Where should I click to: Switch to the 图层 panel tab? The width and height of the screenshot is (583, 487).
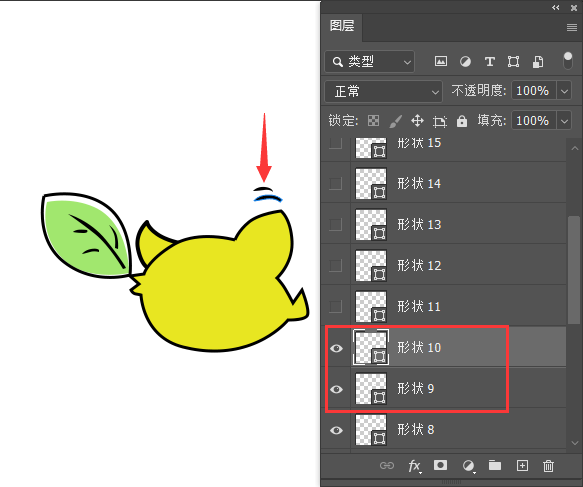pyautogui.click(x=342, y=26)
